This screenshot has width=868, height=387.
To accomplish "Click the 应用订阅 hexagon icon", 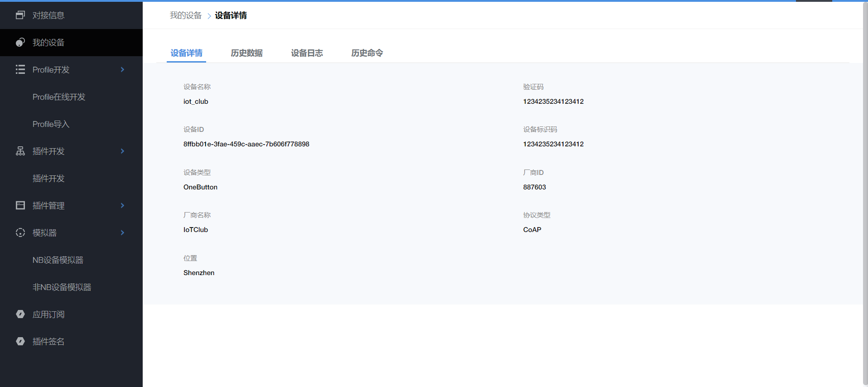I will pos(20,314).
